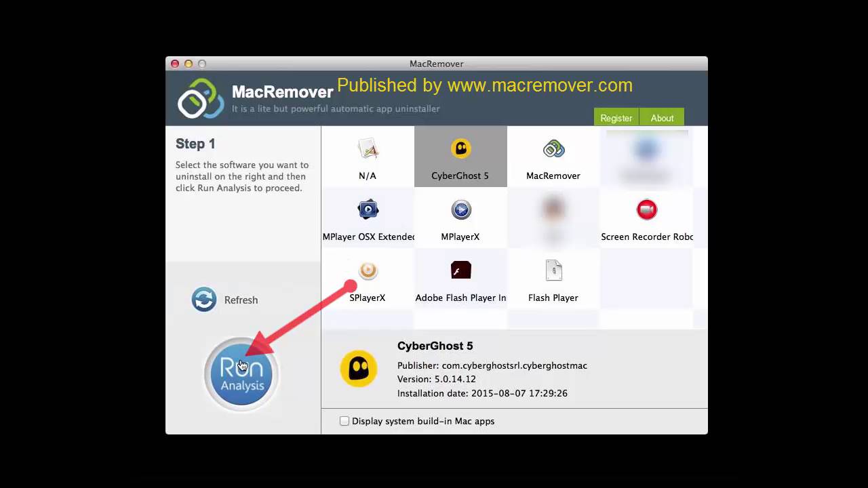Viewport: 868px width, 488px height.
Task: Click the CyberGhost 5 details title
Action: coord(435,346)
